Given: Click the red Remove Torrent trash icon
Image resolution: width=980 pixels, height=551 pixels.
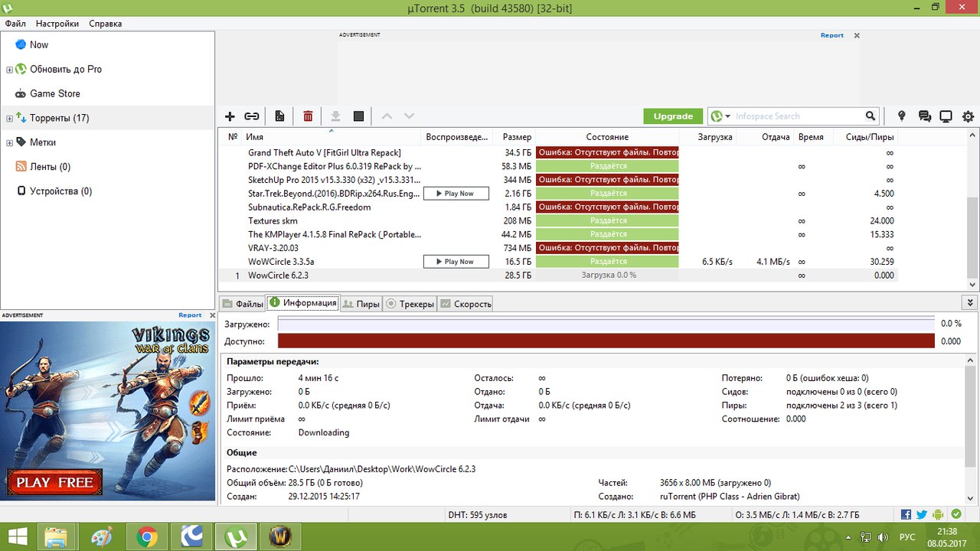Looking at the screenshot, I should tap(308, 116).
